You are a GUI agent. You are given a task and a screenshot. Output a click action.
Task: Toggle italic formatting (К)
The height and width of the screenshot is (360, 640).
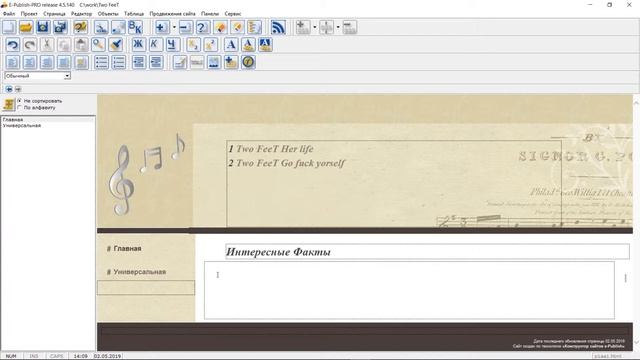[x=155, y=44]
